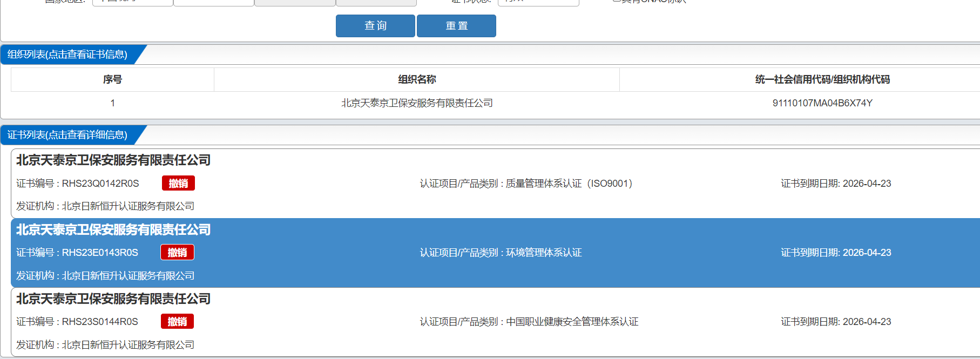Open organization 北京天泰京卫保安服务有限责任公司 in the table row
Screen dimensions: 980x359
[417, 103]
